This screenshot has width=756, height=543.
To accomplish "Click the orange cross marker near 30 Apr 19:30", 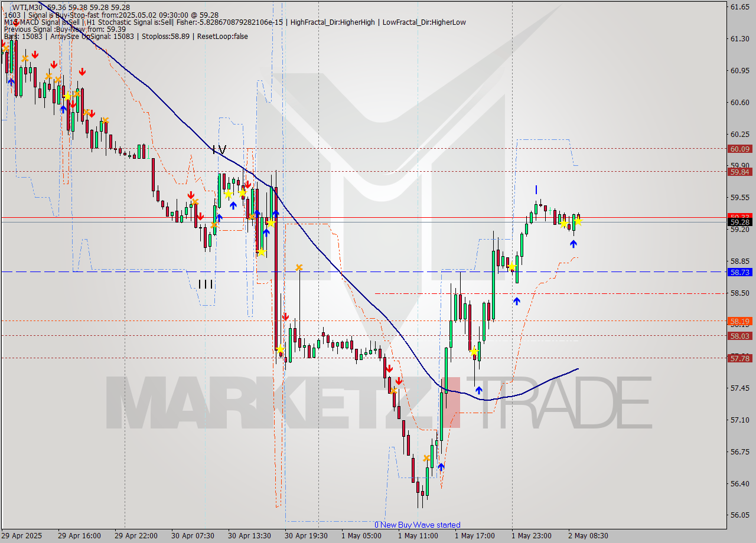I will tap(299, 267).
